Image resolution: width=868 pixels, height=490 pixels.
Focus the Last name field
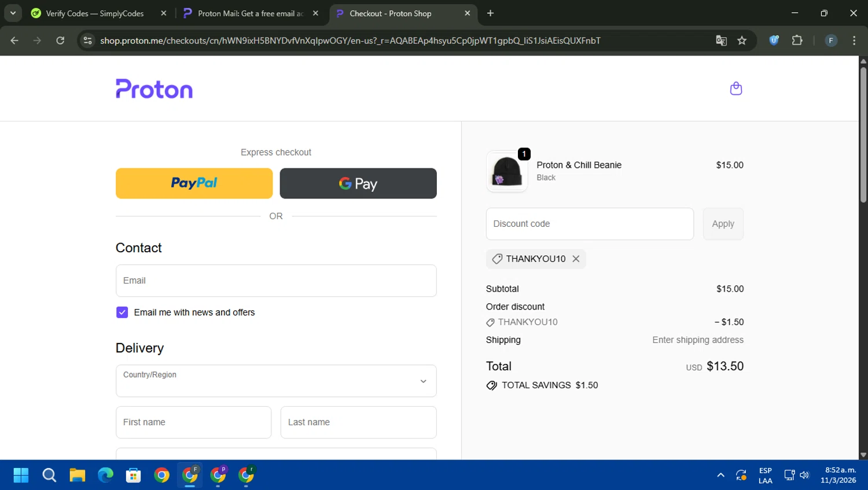pyautogui.click(x=358, y=422)
